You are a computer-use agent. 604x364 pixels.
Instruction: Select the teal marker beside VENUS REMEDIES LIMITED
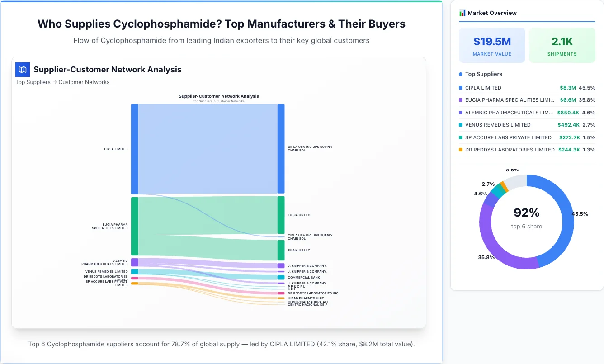click(460, 125)
